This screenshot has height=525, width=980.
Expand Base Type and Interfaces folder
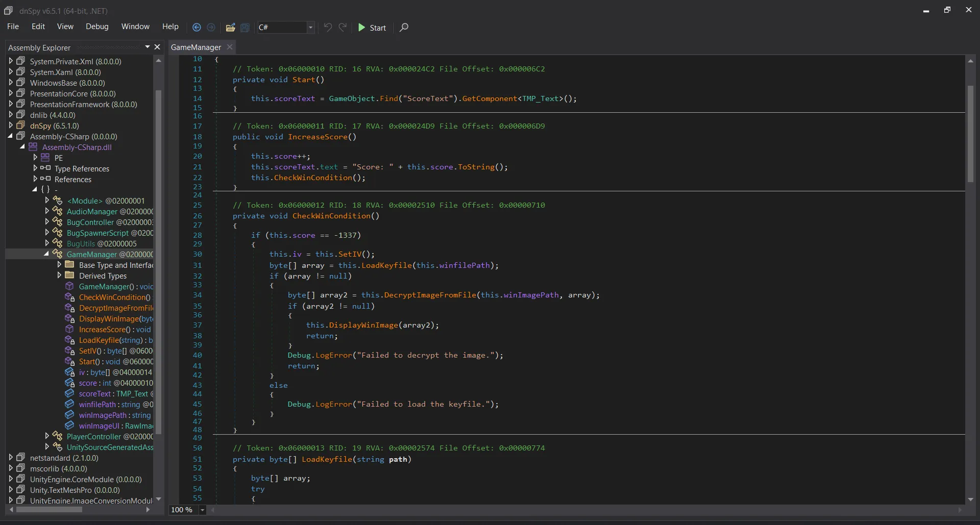[59, 264]
